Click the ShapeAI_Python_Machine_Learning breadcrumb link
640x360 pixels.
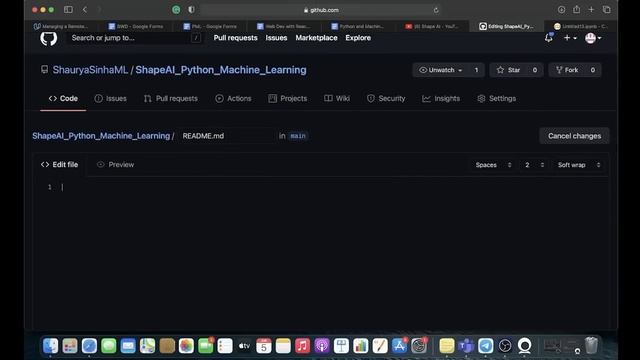click(x=101, y=136)
